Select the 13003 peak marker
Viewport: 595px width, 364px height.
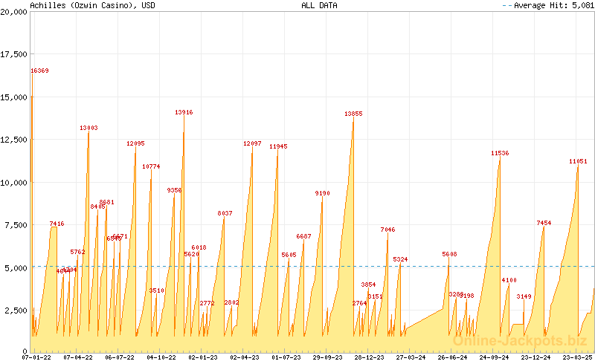tap(89, 128)
